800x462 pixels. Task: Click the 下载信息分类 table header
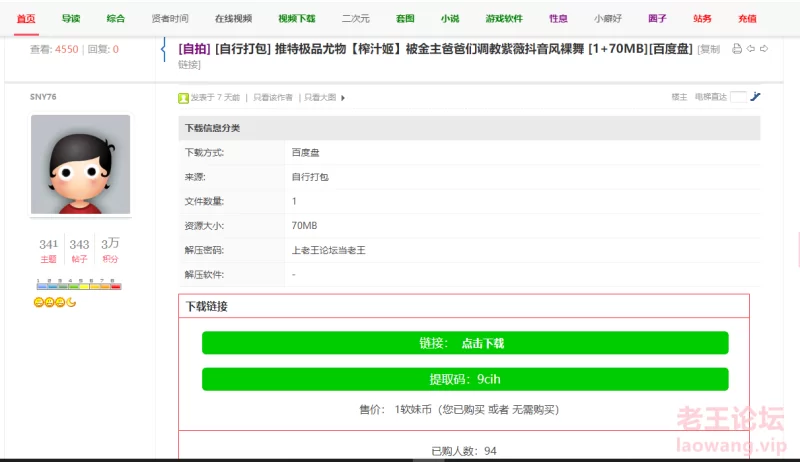click(x=469, y=128)
